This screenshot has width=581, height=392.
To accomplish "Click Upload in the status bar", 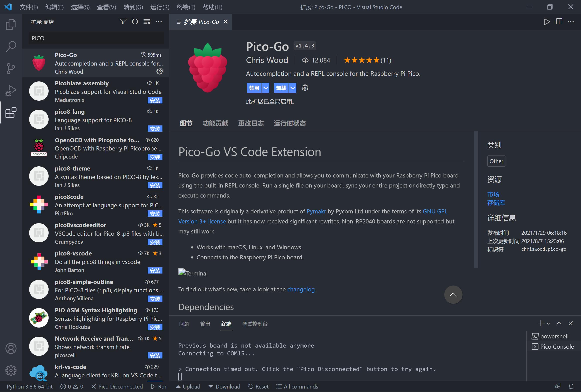I will [188, 387].
